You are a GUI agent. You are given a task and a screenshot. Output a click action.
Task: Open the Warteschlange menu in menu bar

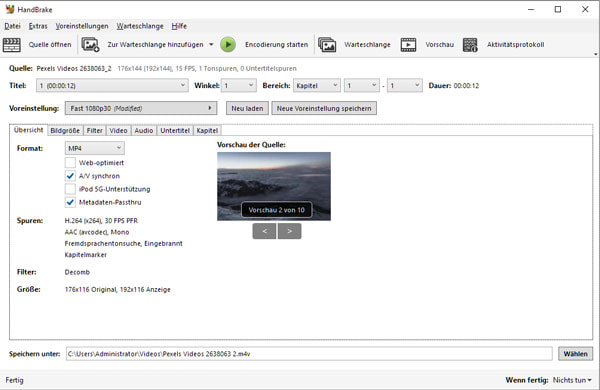point(140,26)
